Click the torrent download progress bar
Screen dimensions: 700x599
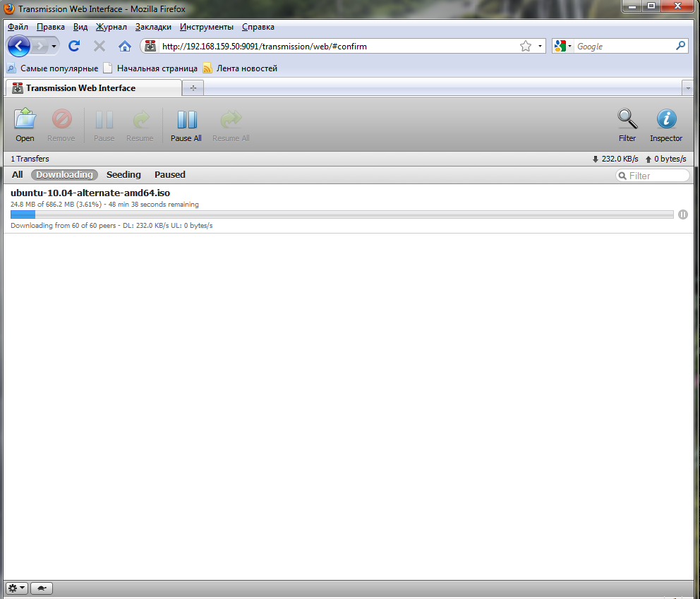[x=342, y=214]
